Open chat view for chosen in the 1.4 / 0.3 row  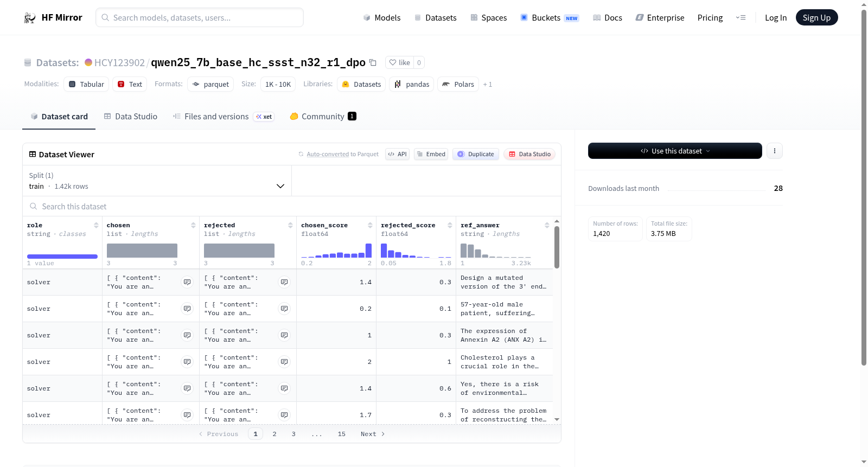(x=187, y=282)
